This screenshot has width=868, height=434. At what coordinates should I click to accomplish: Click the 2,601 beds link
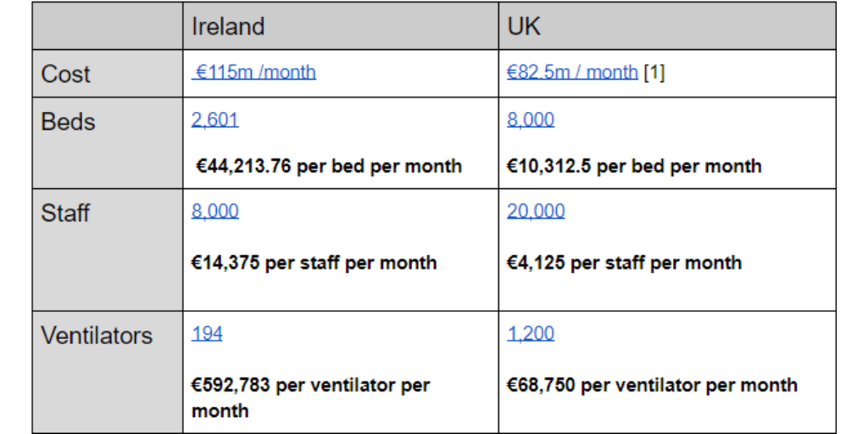click(x=214, y=120)
